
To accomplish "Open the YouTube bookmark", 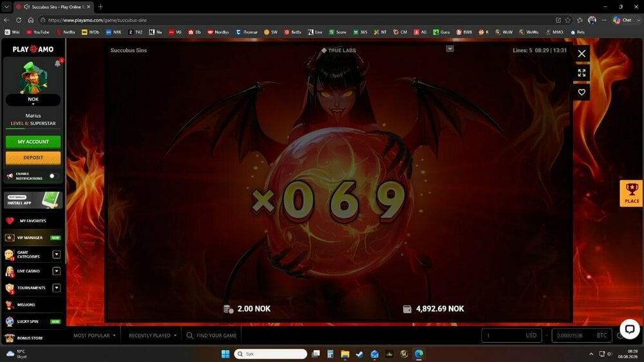I will [x=38, y=32].
